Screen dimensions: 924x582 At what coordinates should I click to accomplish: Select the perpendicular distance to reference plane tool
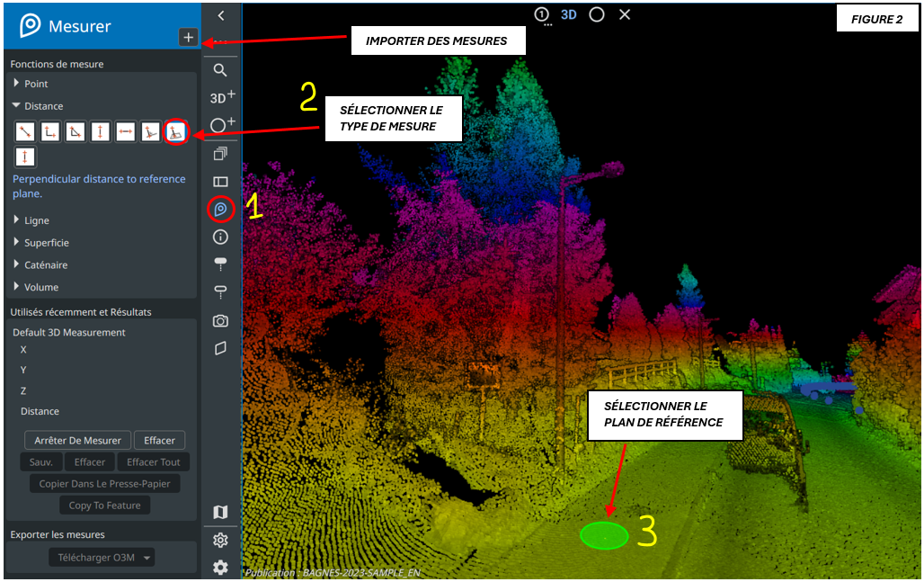coord(175,131)
